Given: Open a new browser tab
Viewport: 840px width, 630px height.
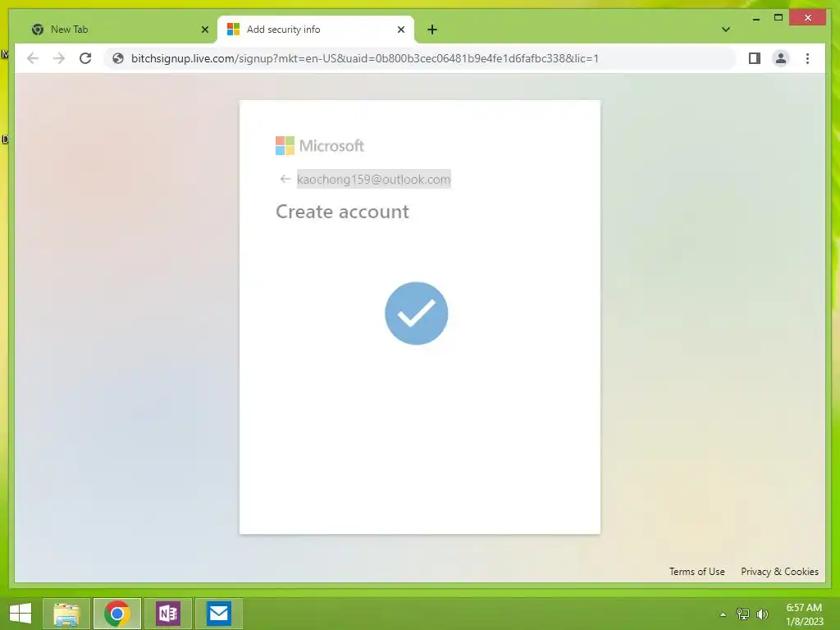Looking at the screenshot, I should 432,30.
